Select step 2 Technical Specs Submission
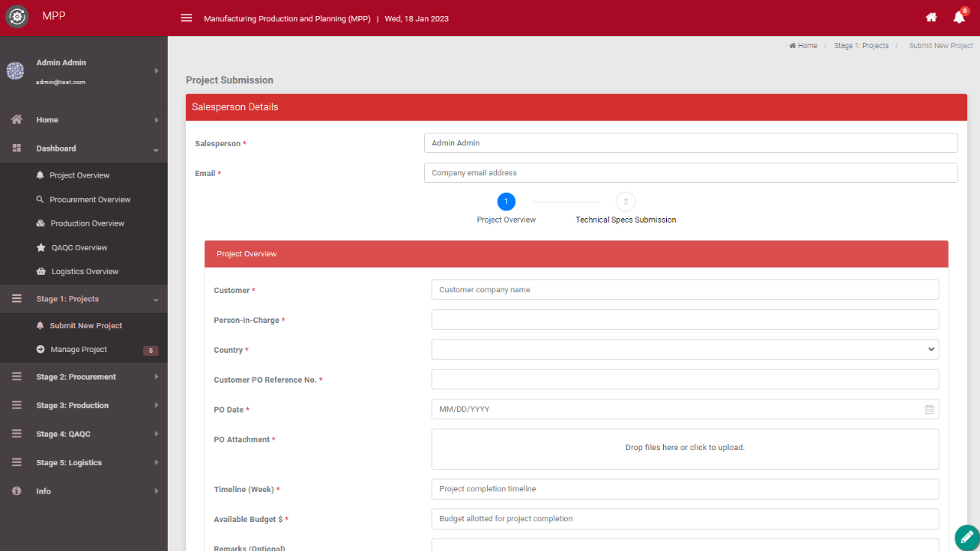Screen dimensions: 980x551 click(626, 201)
